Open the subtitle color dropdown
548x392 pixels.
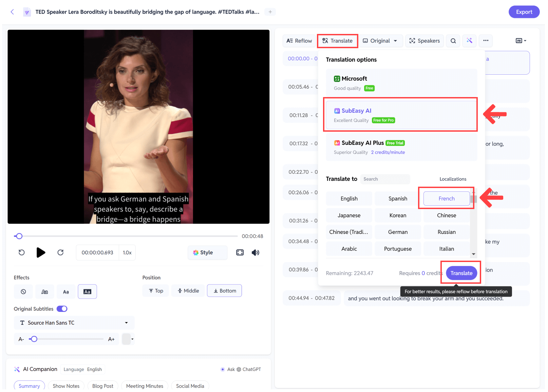(128, 339)
